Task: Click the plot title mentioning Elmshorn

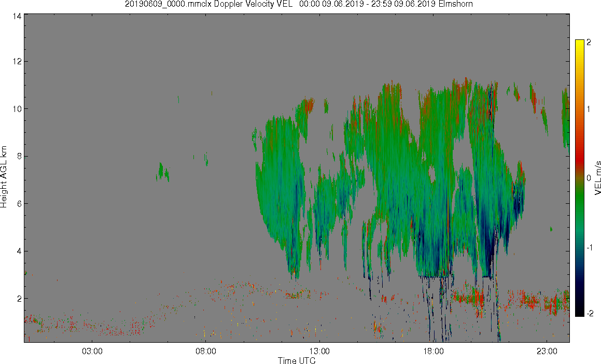Action: (x=299, y=4)
